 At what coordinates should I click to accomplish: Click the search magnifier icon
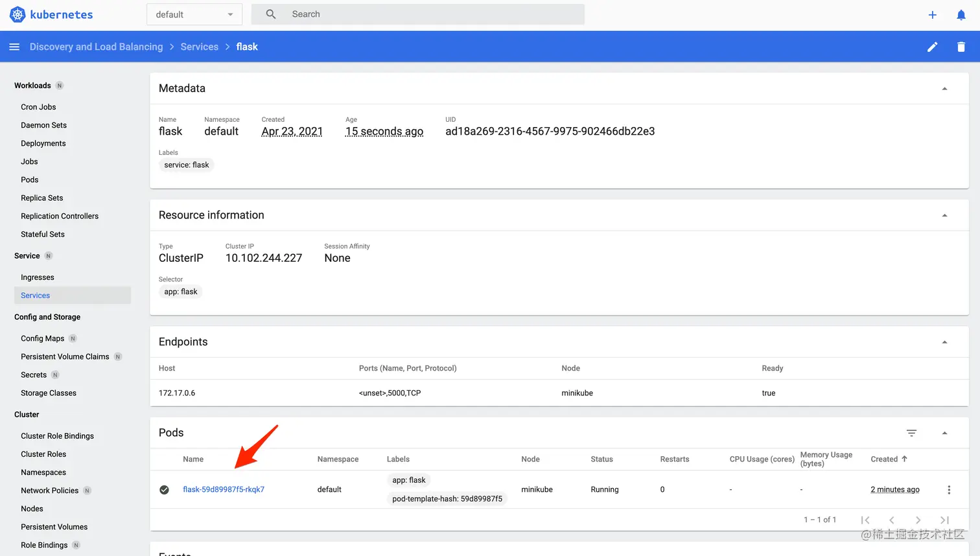(271, 14)
